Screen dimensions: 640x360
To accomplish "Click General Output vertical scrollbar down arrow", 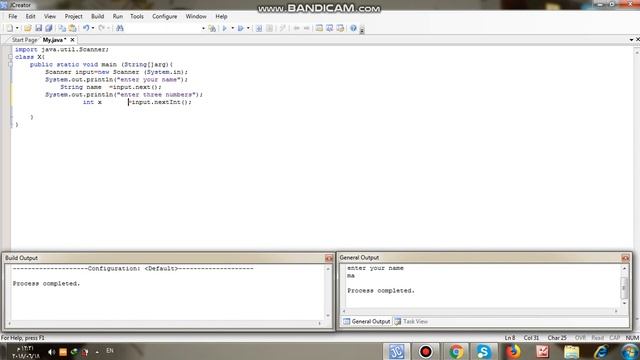I will [624, 303].
